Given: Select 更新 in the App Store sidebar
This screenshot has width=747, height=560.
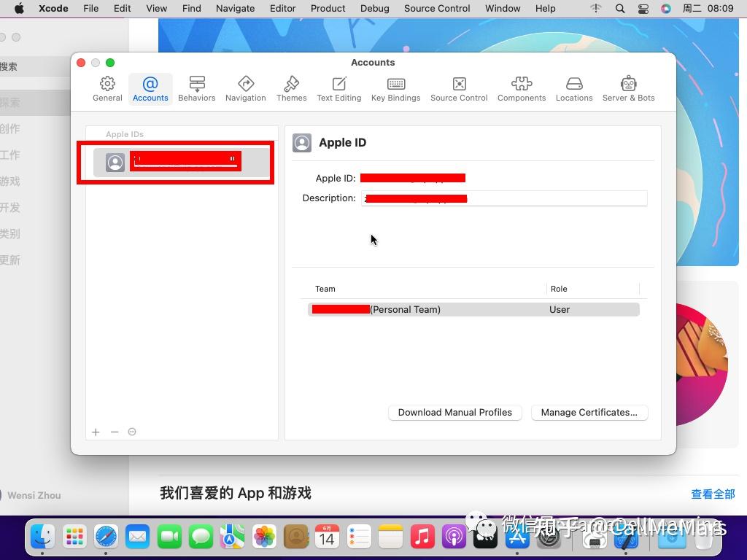Looking at the screenshot, I should 10,260.
